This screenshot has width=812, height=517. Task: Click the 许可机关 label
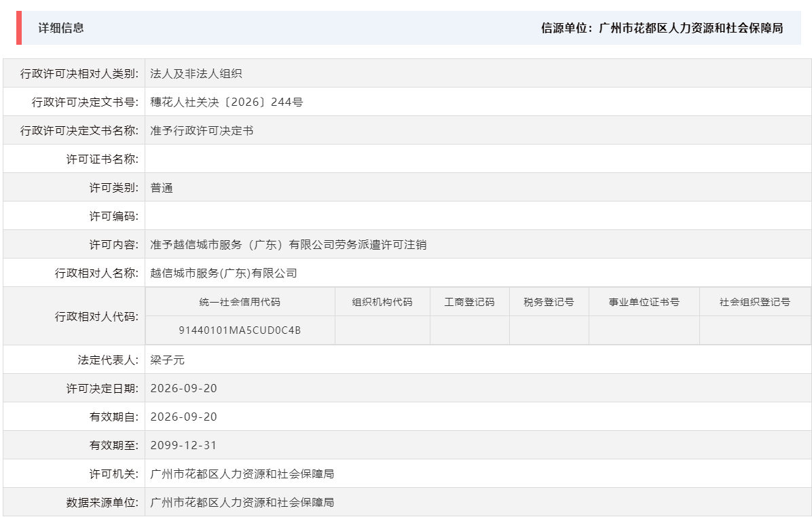click(114, 474)
